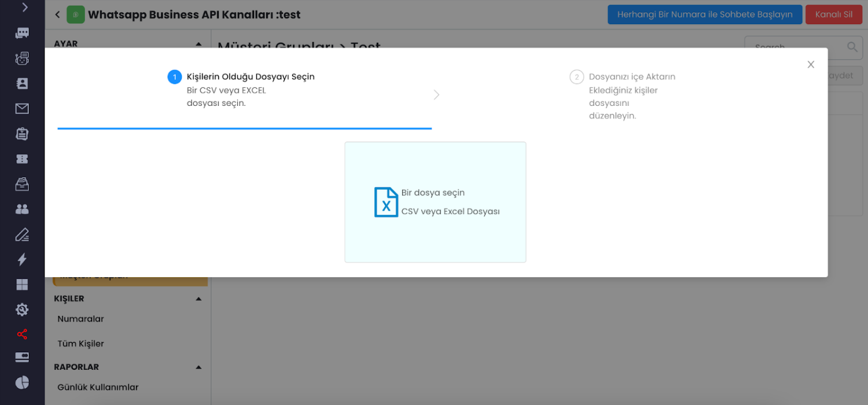Open the pen edit icon in the sidebar
868x405 pixels.
coord(22,234)
